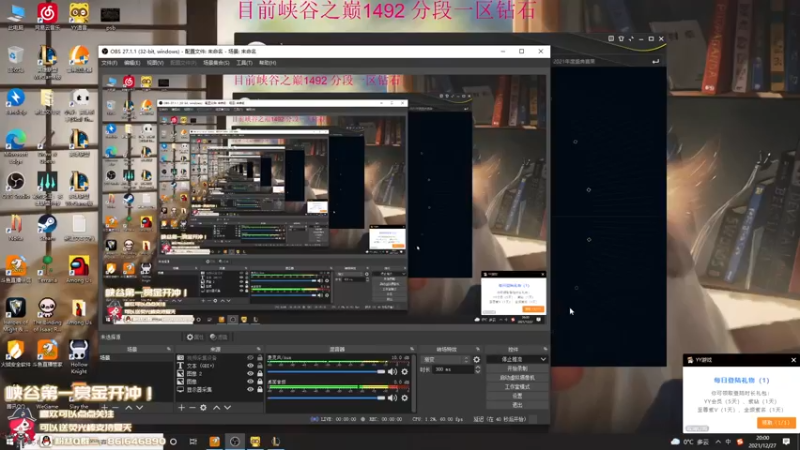Add a new source with plus icon
Screen dimensions: 800x450
pyautogui.click(x=181, y=408)
